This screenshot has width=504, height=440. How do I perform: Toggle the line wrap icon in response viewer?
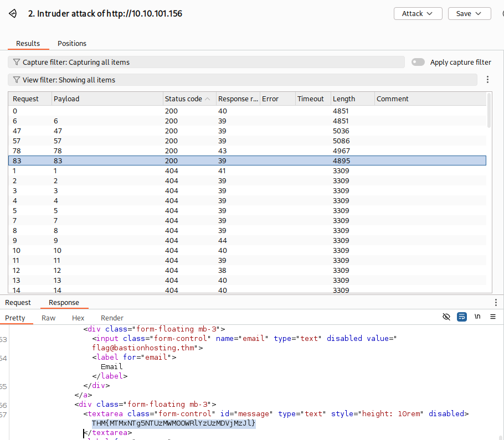point(462,317)
